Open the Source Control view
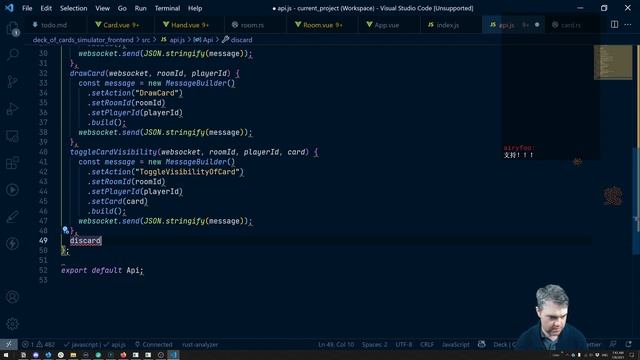640x360 pixels. coord(12,81)
